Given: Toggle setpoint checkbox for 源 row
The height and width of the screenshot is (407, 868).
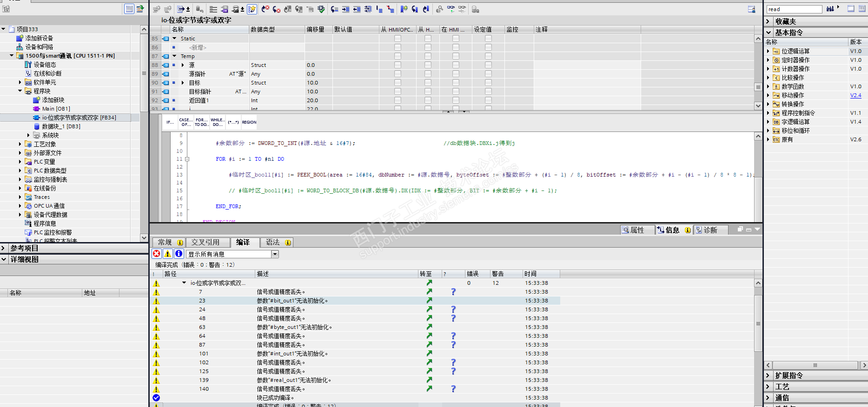Looking at the screenshot, I should pyautogui.click(x=488, y=65).
